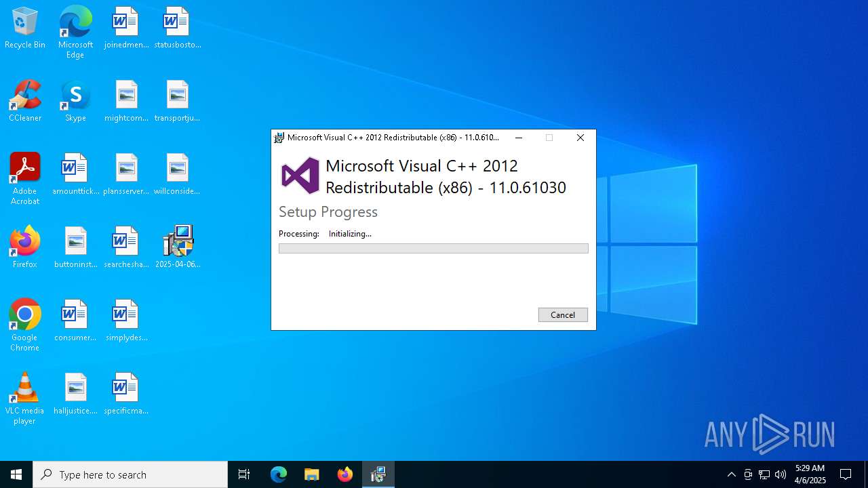Open Firefox desktop shortcut

[x=25, y=248]
